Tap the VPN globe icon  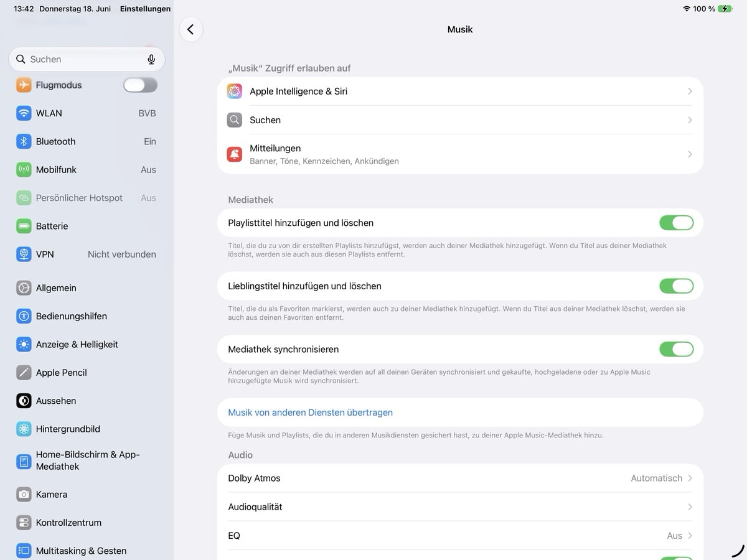[24, 254]
